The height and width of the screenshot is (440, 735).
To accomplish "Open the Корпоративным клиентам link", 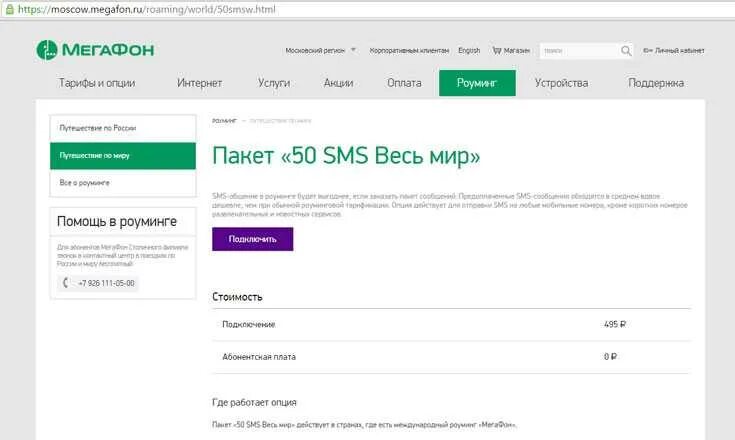I will pyautogui.click(x=409, y=50).
